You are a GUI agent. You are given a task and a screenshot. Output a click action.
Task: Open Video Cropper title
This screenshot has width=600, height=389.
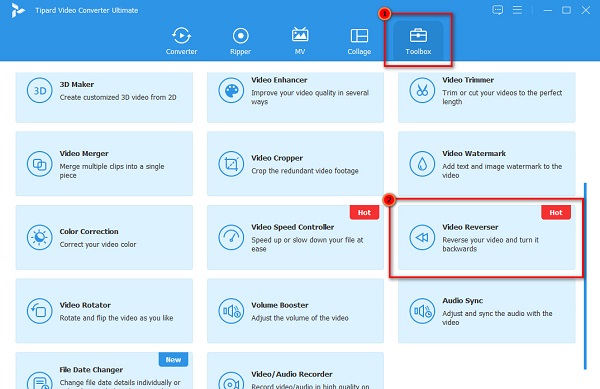[x=277, y=158]
